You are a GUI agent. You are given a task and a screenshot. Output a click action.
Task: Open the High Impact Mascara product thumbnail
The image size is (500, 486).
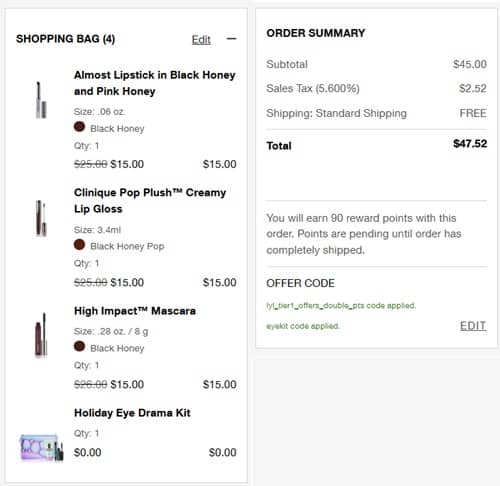click(41, 335)
